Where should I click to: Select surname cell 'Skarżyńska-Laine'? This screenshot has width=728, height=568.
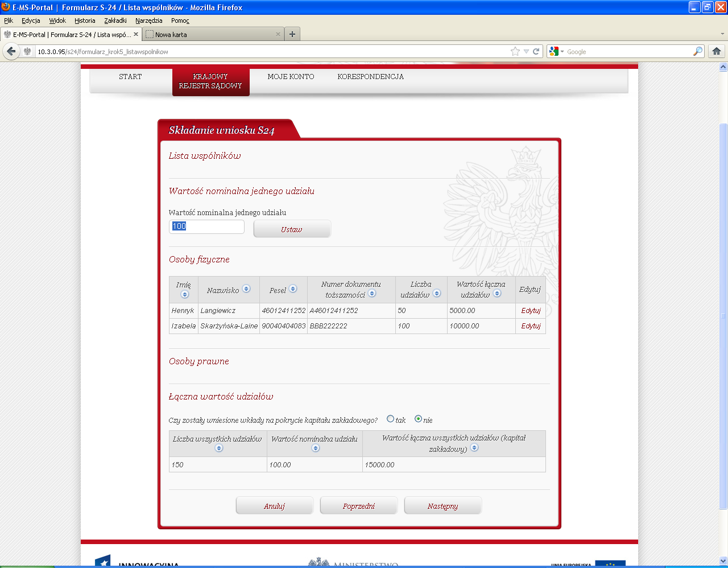229,326
